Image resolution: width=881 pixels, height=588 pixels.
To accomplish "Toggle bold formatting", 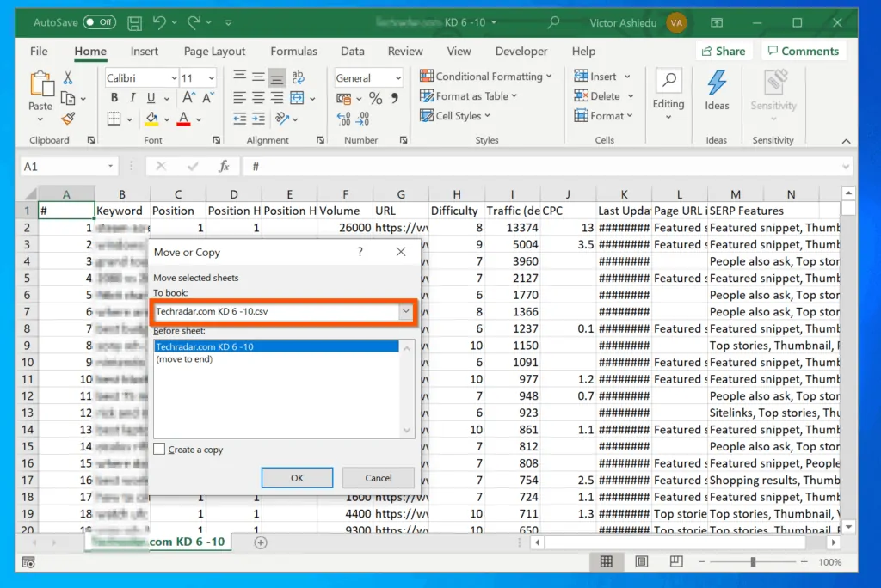I will (113, 97).
